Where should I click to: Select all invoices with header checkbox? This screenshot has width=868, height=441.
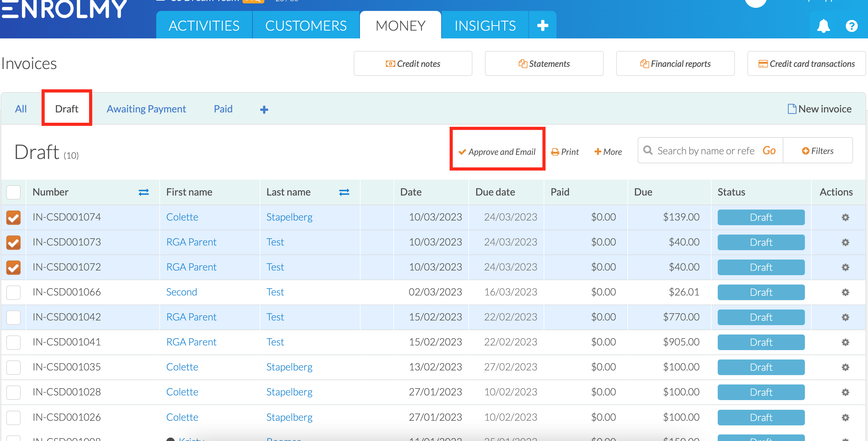tap(13, 192)
